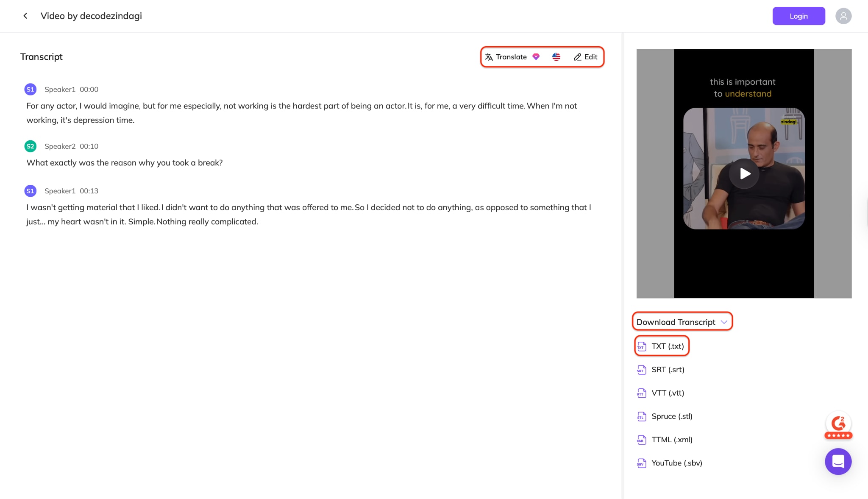868x499 pixels.
Task: Select the Translate icon
Action: [489, 57]
